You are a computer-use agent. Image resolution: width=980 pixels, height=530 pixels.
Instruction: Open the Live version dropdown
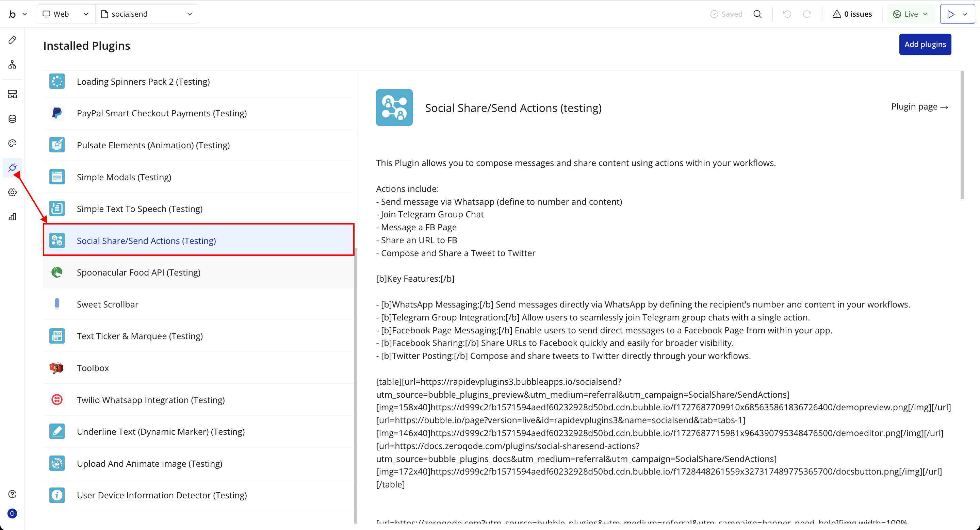tap(910, 14)
